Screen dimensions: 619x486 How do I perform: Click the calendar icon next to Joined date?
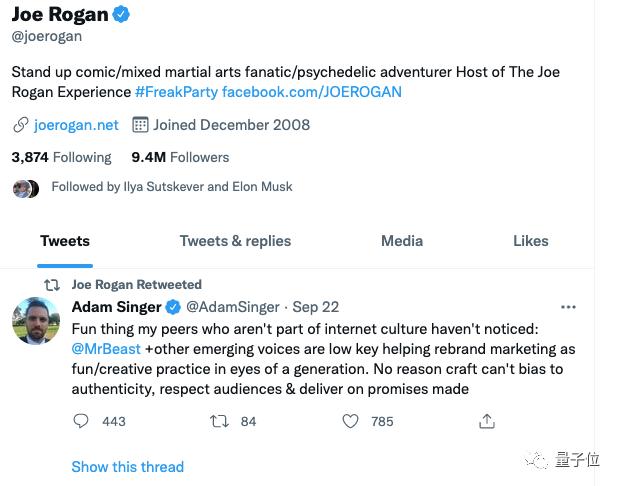coord(140,125)
